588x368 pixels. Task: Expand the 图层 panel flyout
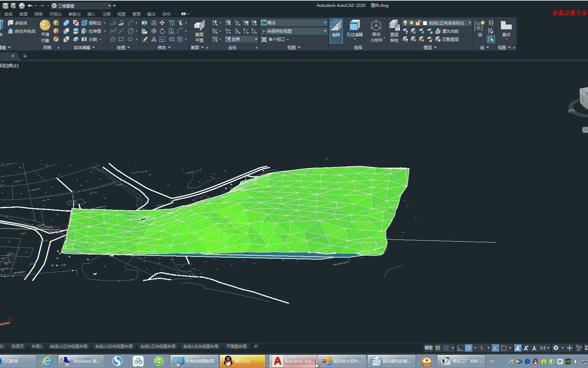(430, 48)
